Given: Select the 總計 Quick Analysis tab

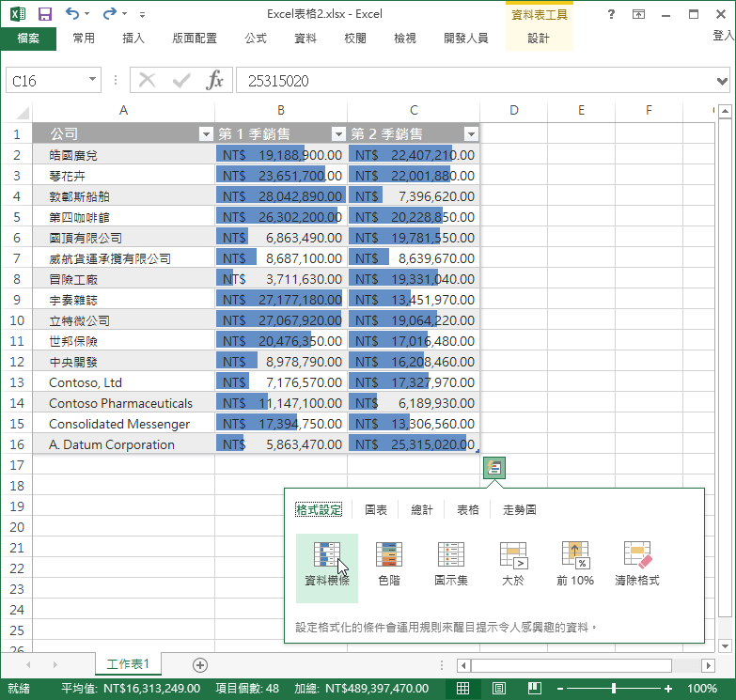Looking at the screenshot, I should pyautogui.click(x=421, y=510).
